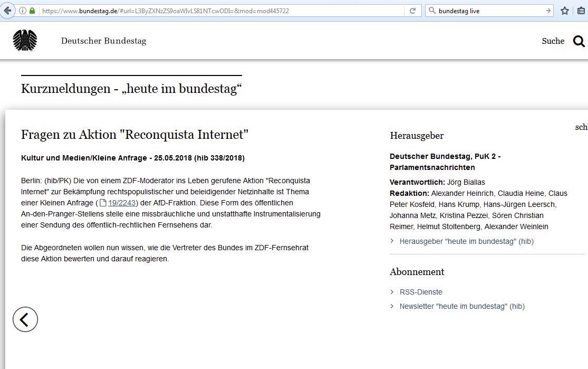Click the green padlock security icon
The width and height of the screenshot is (588, 369).
click(32, 10)
